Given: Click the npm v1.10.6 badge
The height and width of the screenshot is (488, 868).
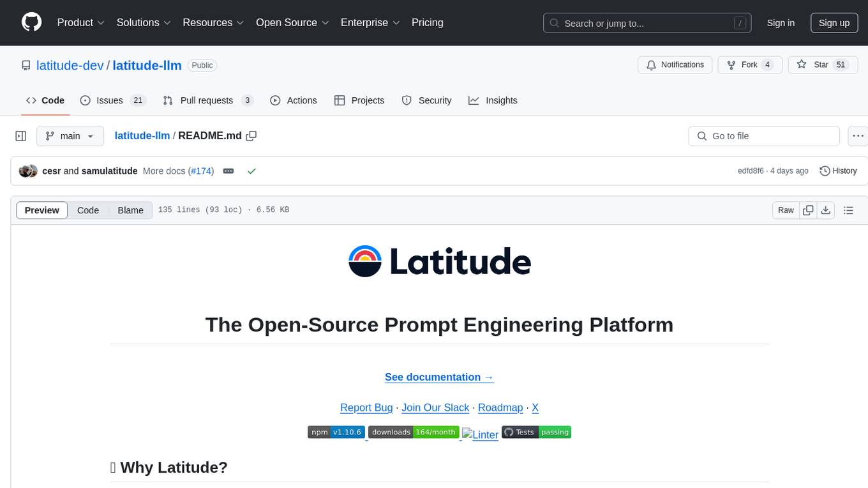Looking at the screenshot, I should tap(336, 432).
